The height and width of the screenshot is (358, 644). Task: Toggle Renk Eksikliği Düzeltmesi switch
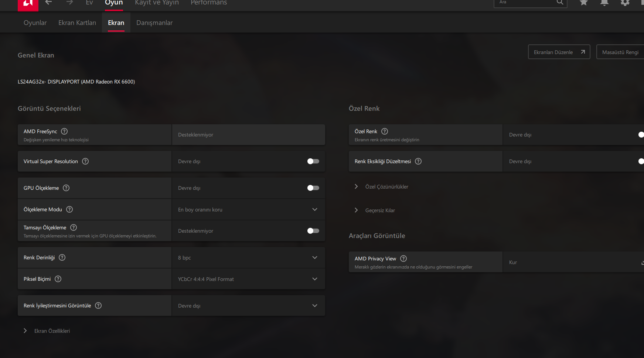click(x=641, y=161)
